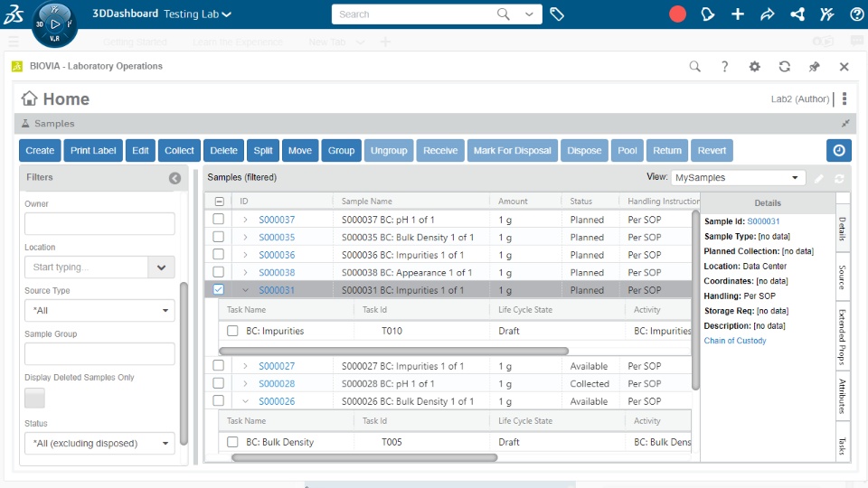This screenshot has width=868, height=488.
Task: Switch to the Tasks side tab
Action: pyautogui.click(x=842, y=446)
